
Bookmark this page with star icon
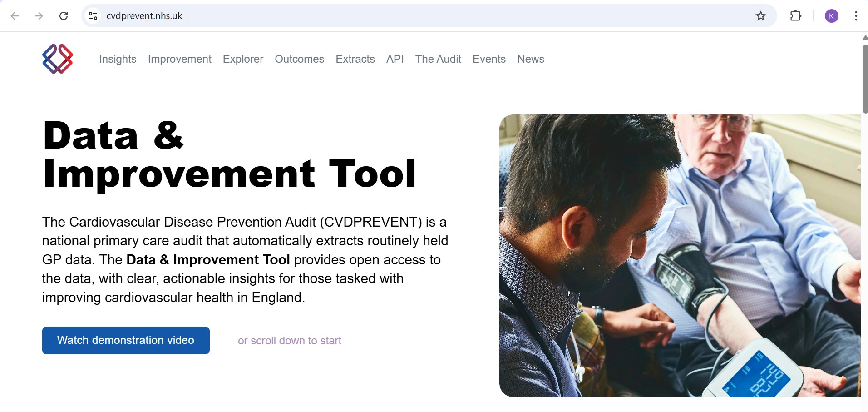pyautogui.click(x=760, y=16)
